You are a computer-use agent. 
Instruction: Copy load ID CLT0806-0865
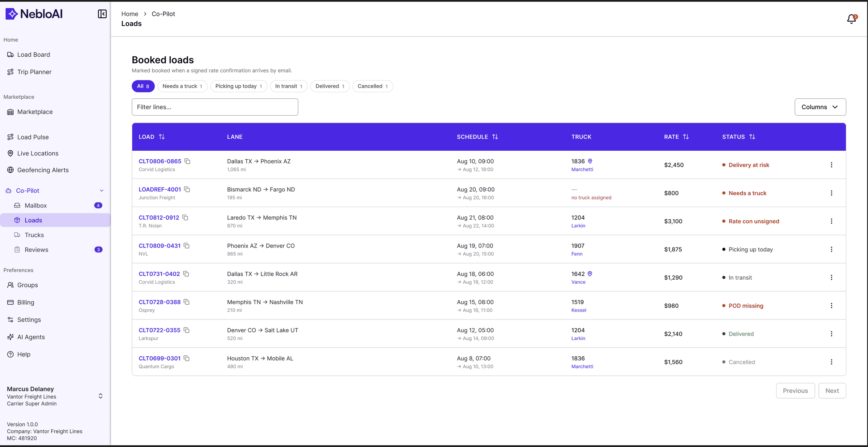(187, 161)
